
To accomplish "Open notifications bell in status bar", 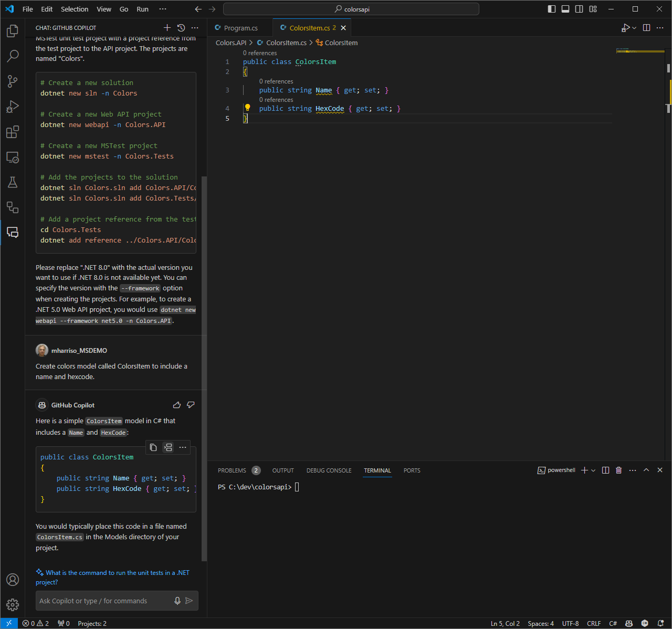I will [660, 623].
